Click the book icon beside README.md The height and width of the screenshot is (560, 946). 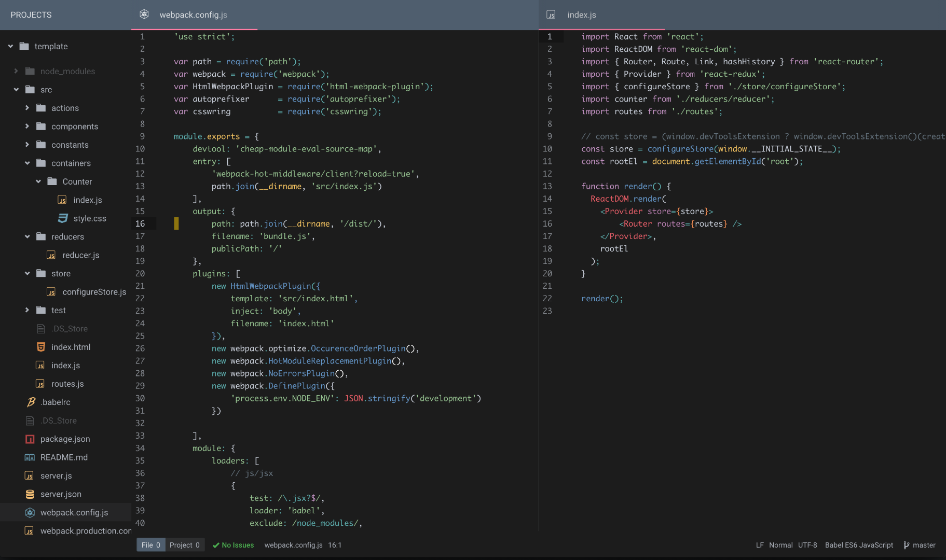point(30,457)
